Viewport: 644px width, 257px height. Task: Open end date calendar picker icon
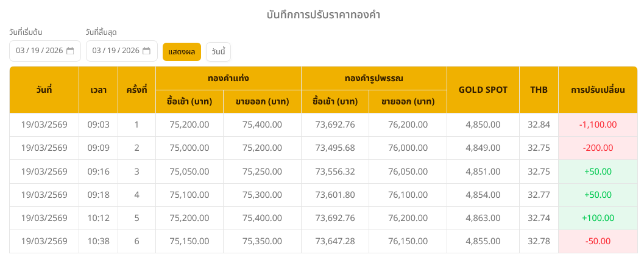pyautogui.click(x=146, y=51)
